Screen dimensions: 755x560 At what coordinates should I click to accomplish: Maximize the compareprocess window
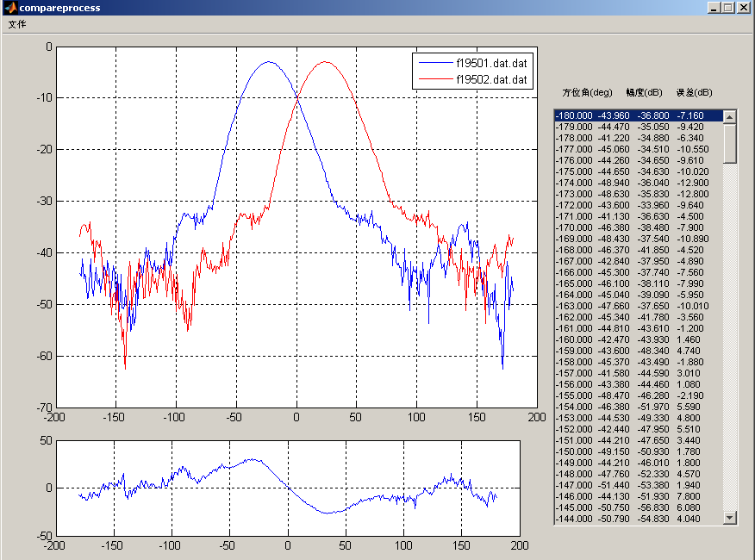(x=728, y=7)
